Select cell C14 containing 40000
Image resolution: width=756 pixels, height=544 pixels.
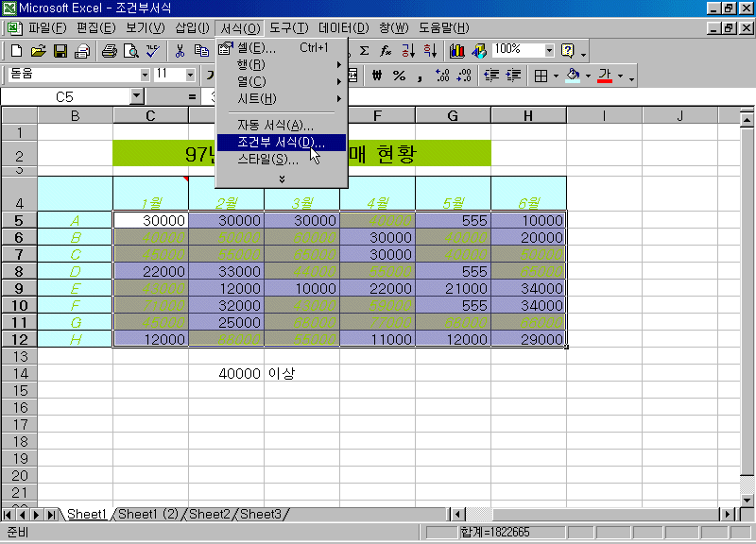tap(226, 373)
